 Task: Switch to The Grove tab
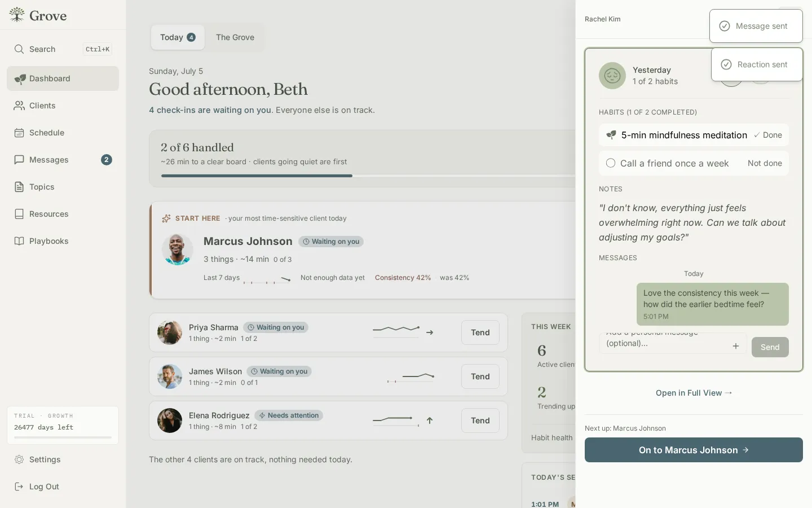235,37
